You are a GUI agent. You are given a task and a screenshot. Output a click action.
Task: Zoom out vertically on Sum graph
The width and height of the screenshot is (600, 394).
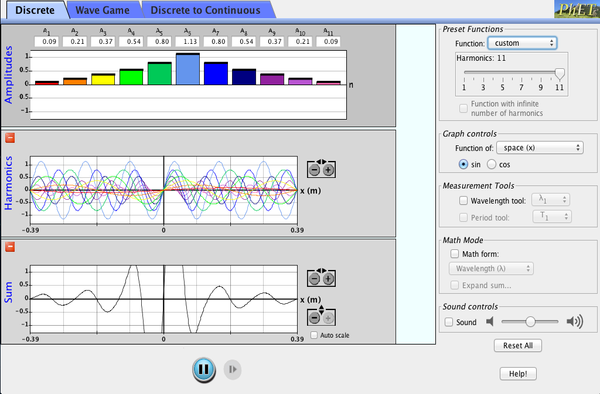tap(315, 318)
